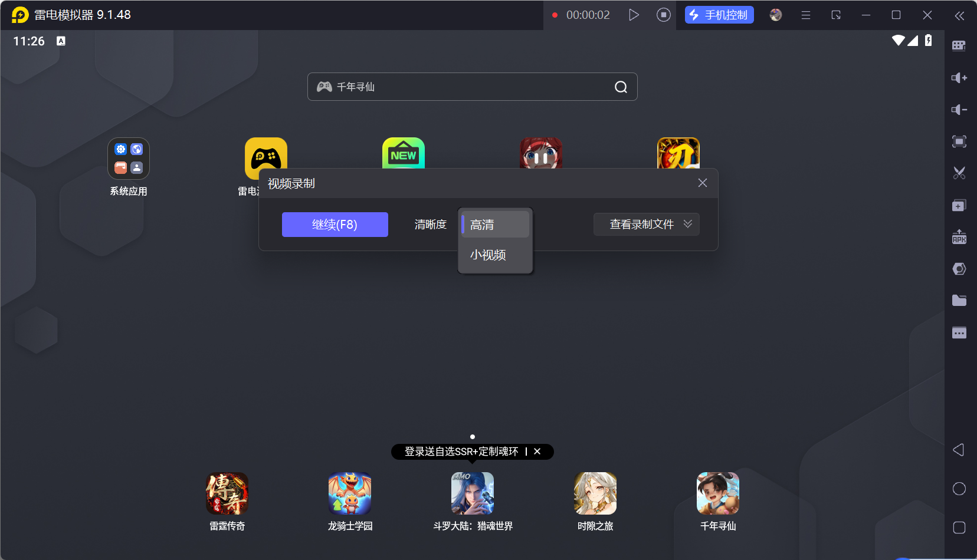Tap the Android back triangle button

[x=959, y=450]
